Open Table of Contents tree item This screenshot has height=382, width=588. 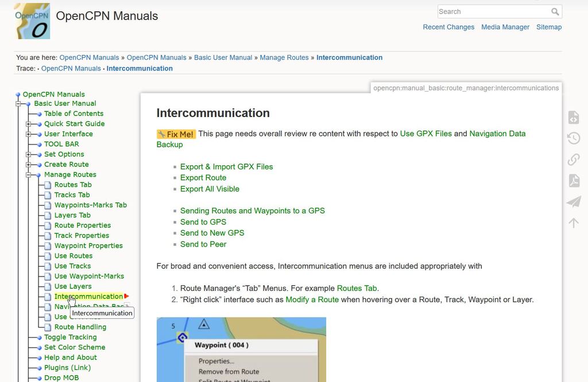tap(73, 114)
